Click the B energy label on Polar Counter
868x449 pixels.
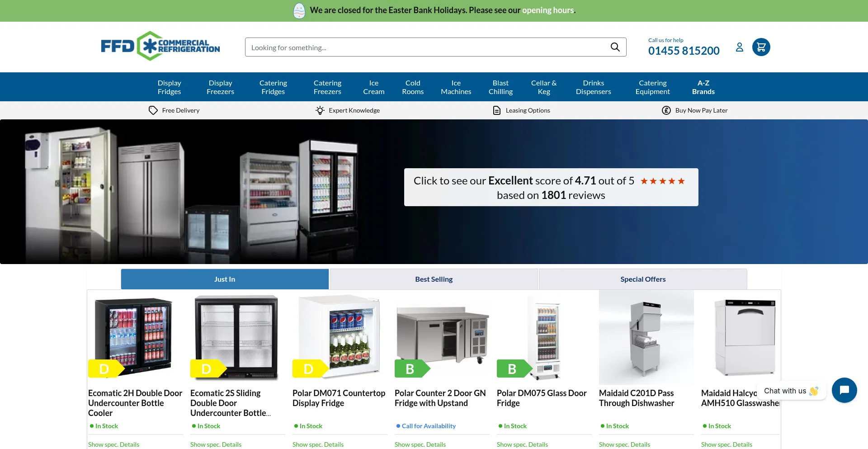pyautogui.click(x=412, y=369)
